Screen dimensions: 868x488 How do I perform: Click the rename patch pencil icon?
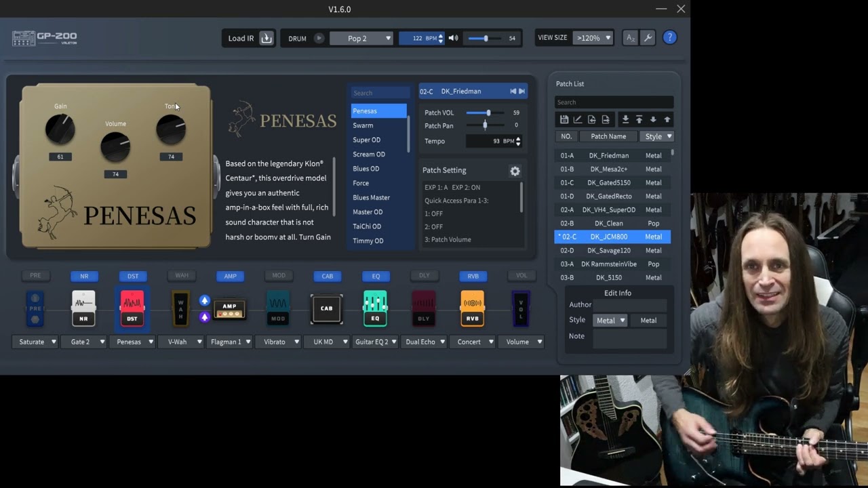pyautogui.click(x=578, y=119)
